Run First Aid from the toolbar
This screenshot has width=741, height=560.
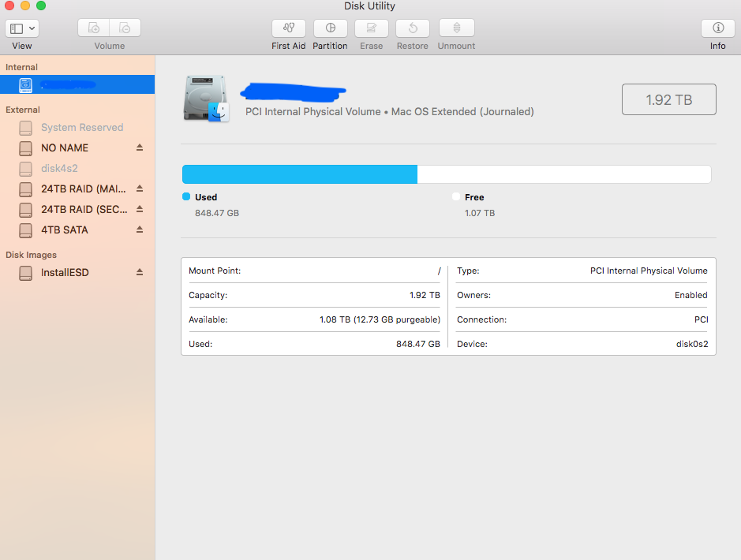pyautogui.click(x=289, y=28)
